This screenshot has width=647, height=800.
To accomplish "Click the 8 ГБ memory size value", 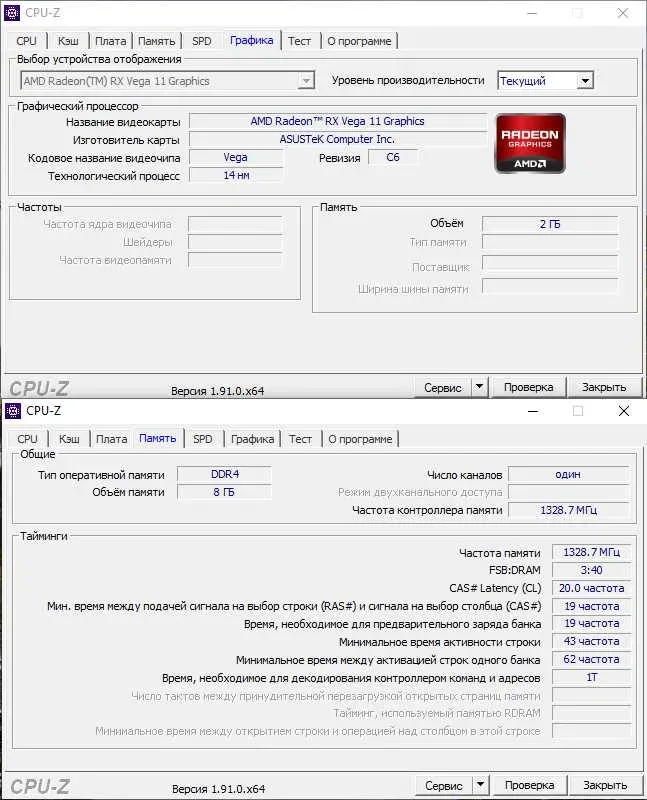I will point(225,492).
